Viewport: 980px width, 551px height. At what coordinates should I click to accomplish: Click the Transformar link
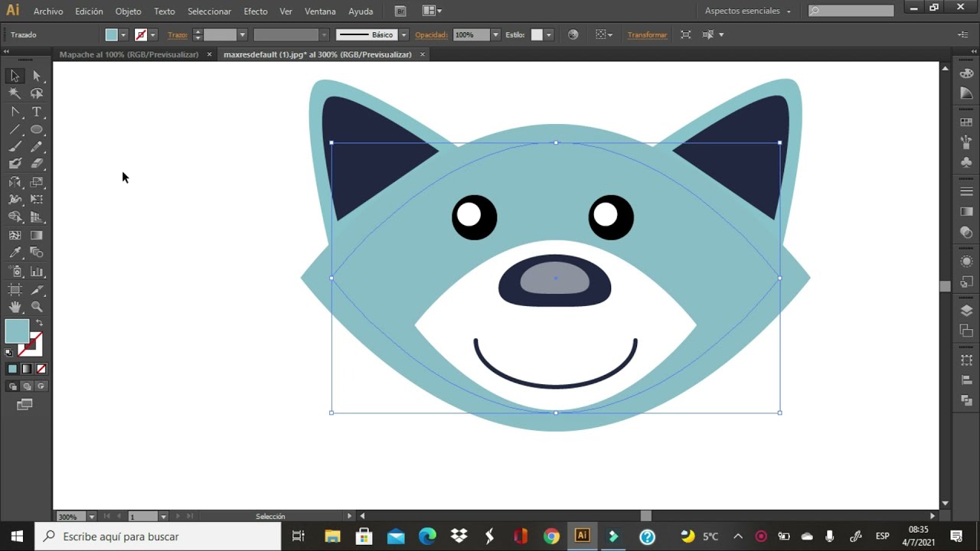[x=647, y=34]
